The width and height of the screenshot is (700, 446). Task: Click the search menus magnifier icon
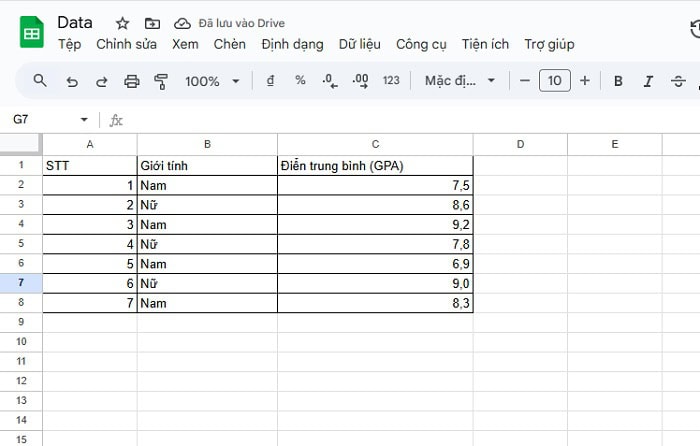[40, 81]
